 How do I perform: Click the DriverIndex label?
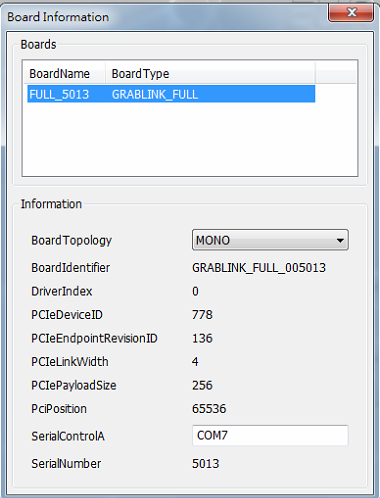click(62, 291)
